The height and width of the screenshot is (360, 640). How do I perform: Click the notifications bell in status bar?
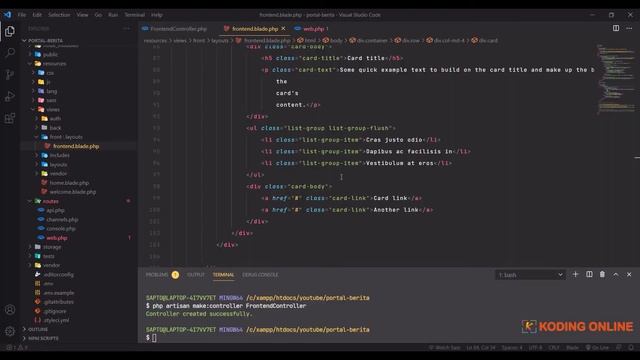coord(631,347)
